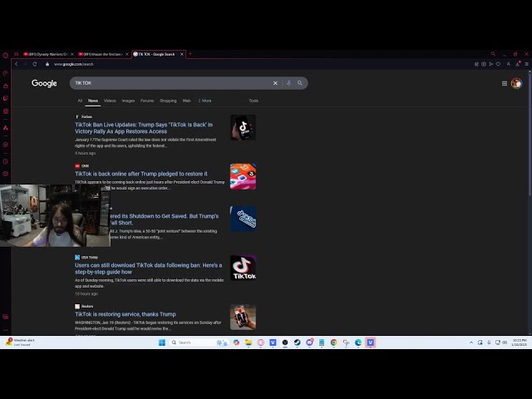Open the taskbar clock and date
The image size is (532, 399).
click(519, 342)
